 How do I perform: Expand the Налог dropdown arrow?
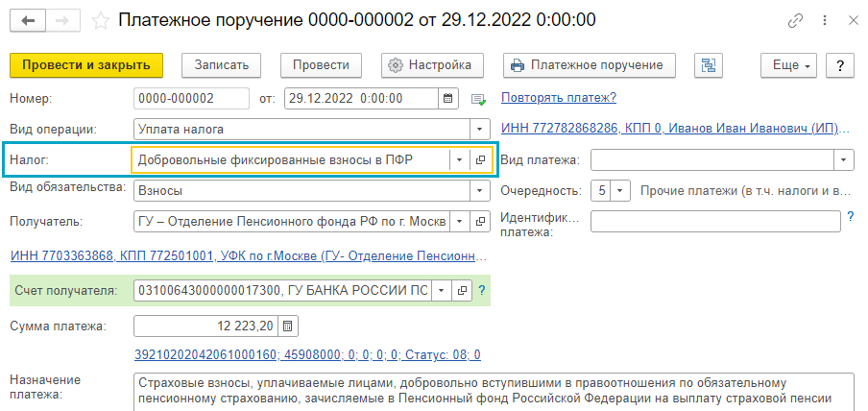click(459, 159)
